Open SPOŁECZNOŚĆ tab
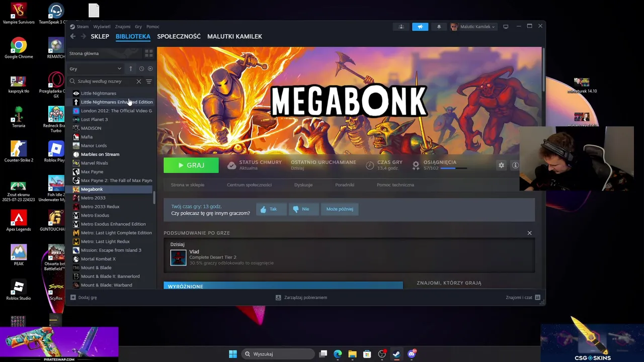 179,36
